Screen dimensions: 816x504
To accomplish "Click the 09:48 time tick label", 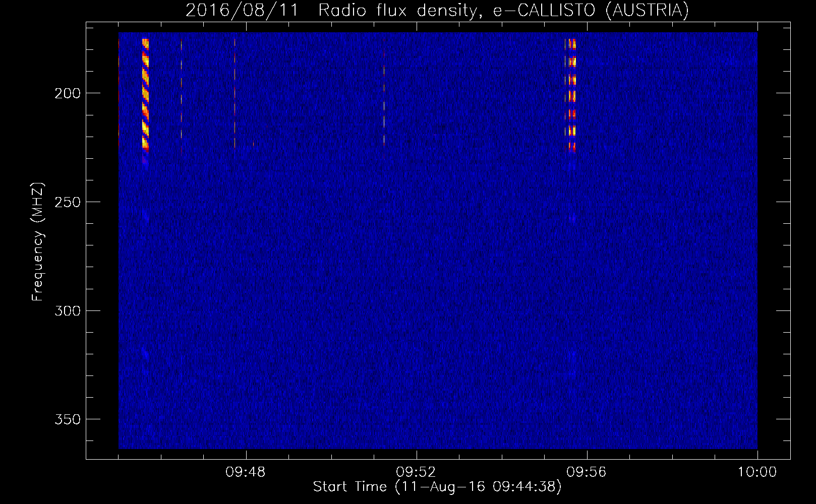I will point(246,472).
